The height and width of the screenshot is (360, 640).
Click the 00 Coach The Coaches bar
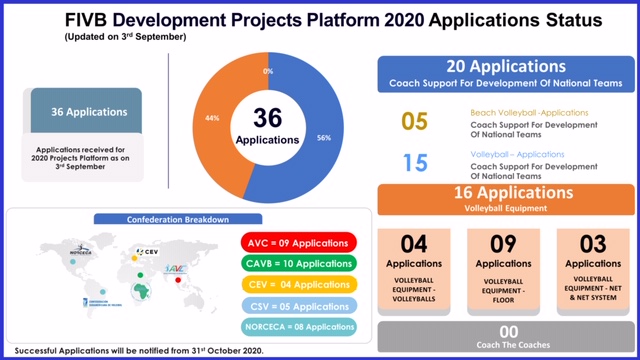coord(506,337)
